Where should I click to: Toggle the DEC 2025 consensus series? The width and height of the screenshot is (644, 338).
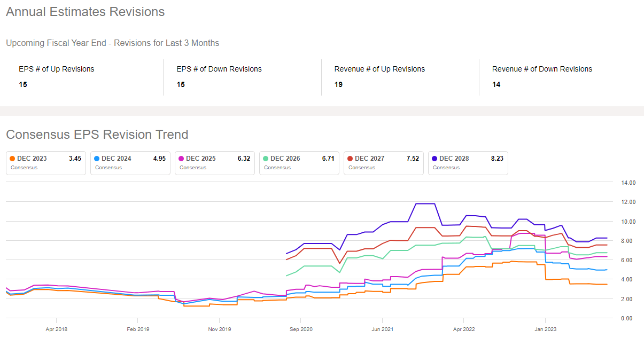215,163
